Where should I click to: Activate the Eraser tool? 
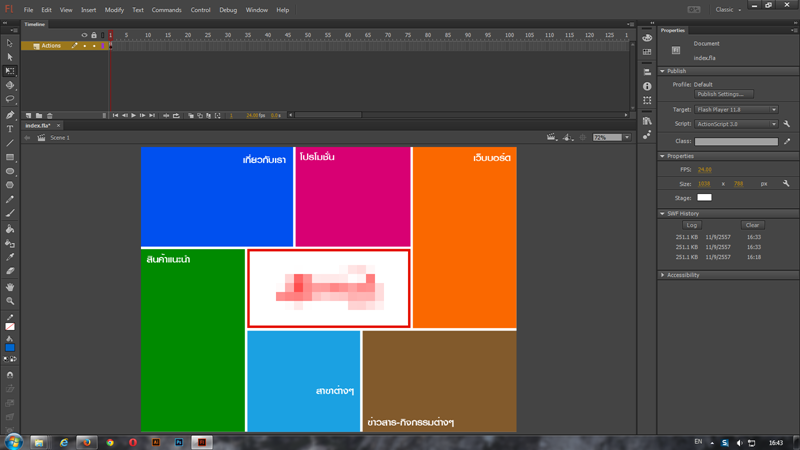tap(10, 271)
